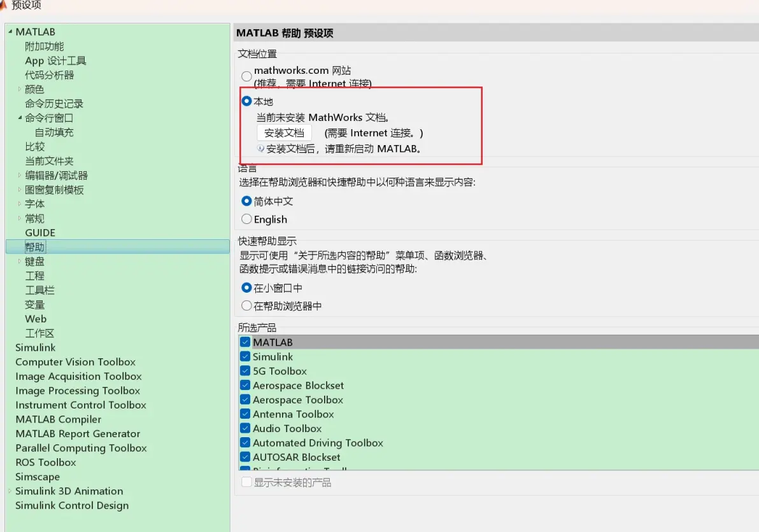Select Image Processing Toolbox in tree

click(x=78, y=391)
